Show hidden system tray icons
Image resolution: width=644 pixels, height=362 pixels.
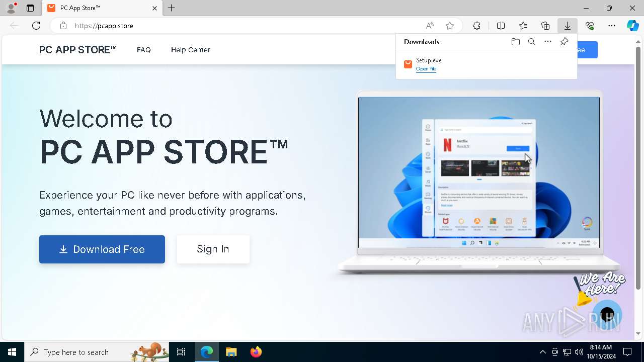542,352
